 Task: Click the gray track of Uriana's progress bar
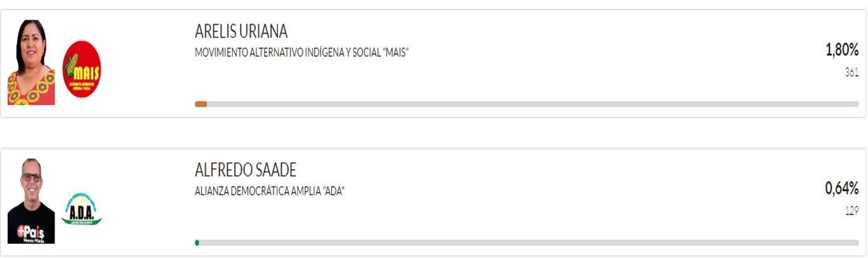point(533,104)
